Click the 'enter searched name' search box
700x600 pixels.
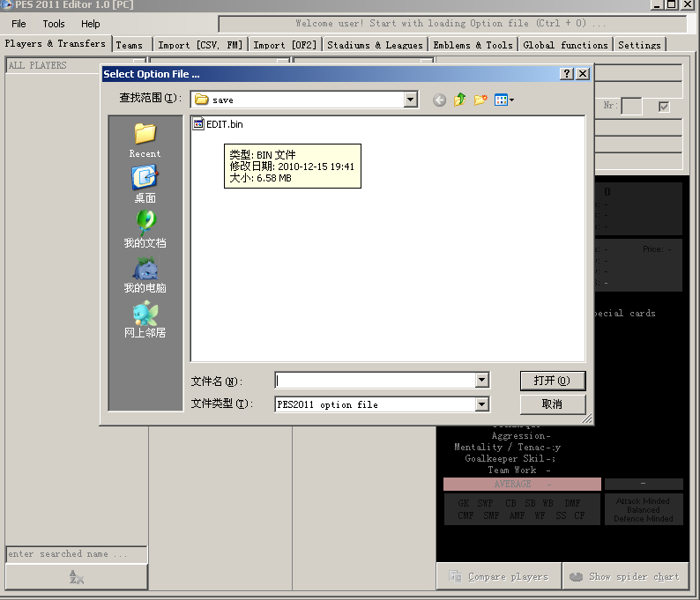tap(77, 554)
